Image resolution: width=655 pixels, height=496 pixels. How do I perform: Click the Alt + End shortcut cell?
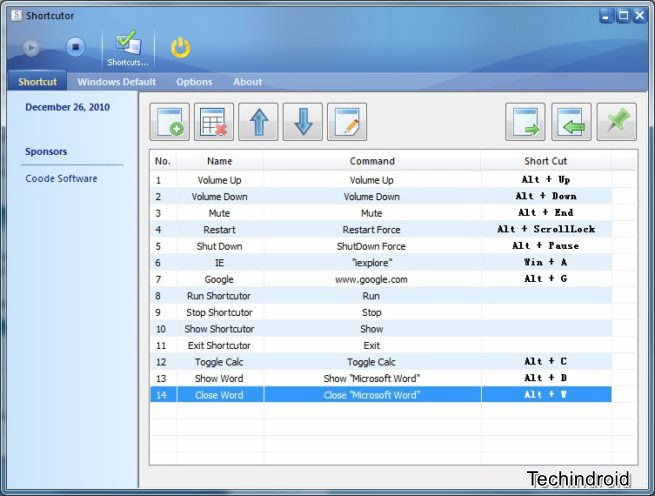click(546, 213)
